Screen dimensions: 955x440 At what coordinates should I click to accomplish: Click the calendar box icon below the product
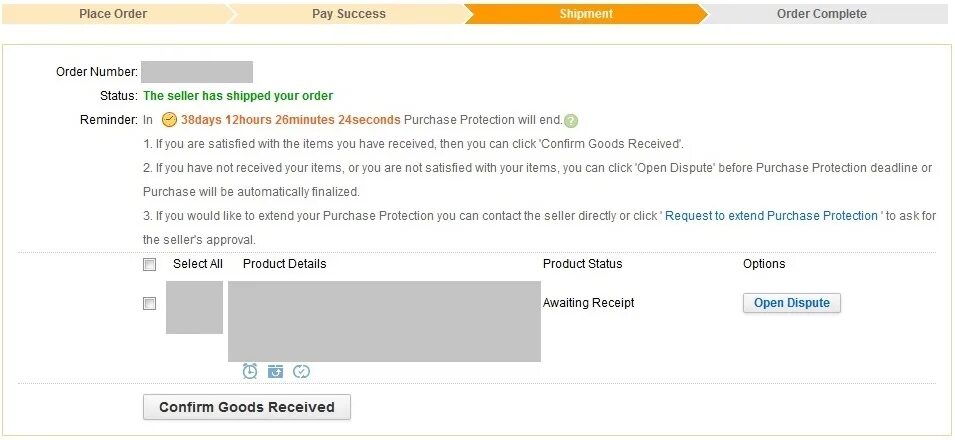pyautogui.click(x=276, y=371)
